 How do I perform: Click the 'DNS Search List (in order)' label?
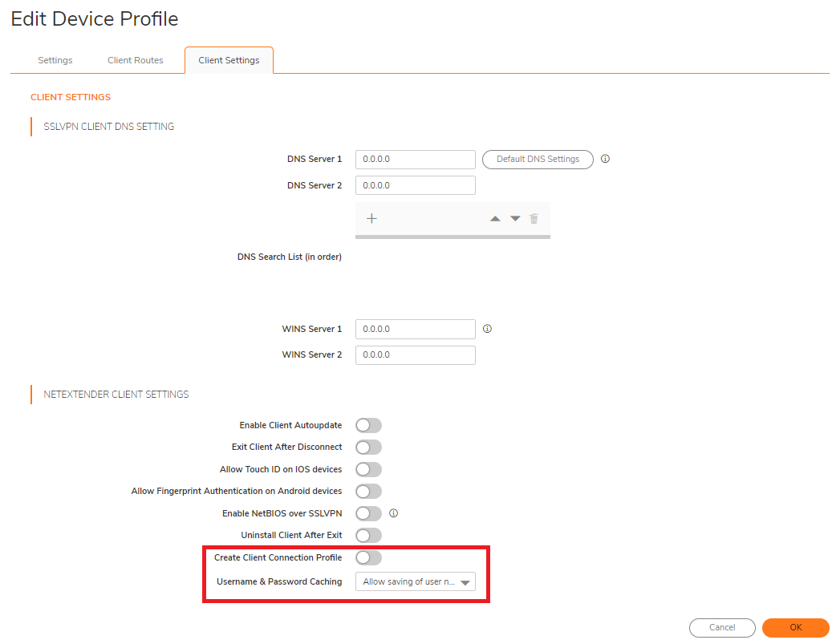point(289,257)
